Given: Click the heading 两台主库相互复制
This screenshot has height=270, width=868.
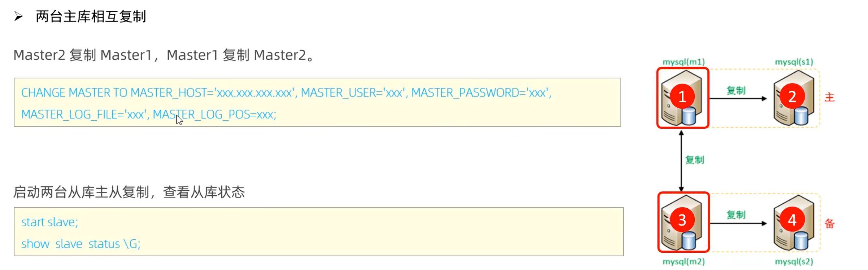Looking at the screenshot, I should pos(91,16).
